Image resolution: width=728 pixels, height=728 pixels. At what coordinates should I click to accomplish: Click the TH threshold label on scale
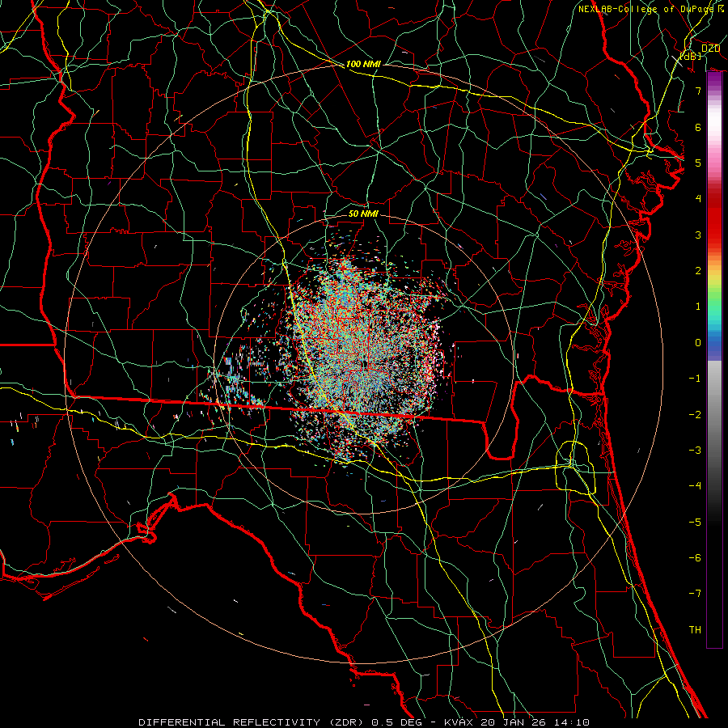(695, 630)
